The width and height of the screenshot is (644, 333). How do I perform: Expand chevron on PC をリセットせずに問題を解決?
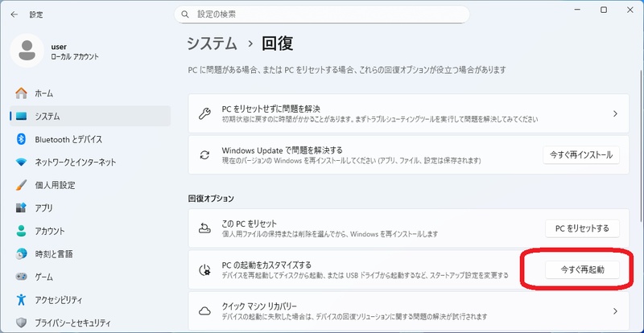coord(615,113)
